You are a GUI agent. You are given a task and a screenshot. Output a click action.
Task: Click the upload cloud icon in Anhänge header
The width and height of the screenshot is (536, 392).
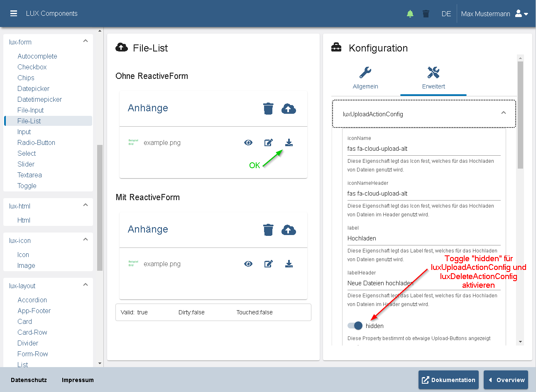(289, 108)
